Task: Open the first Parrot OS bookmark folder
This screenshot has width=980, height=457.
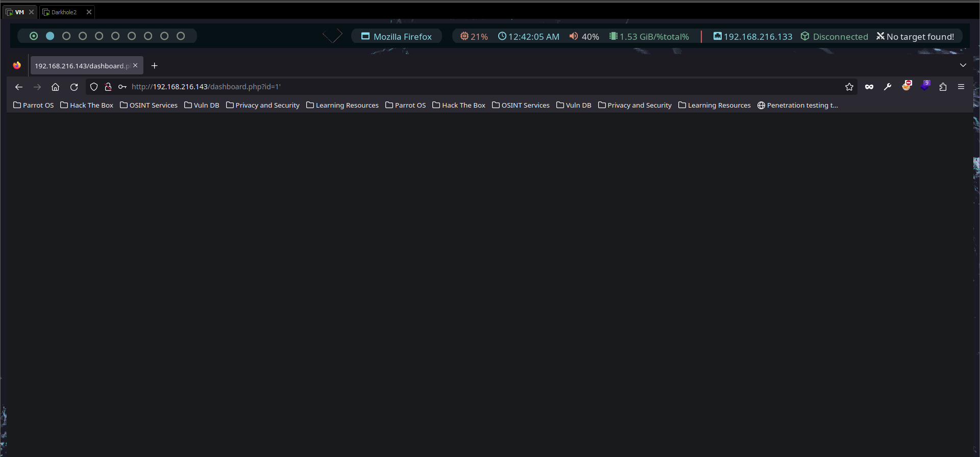Action: [x=34, y=105]
